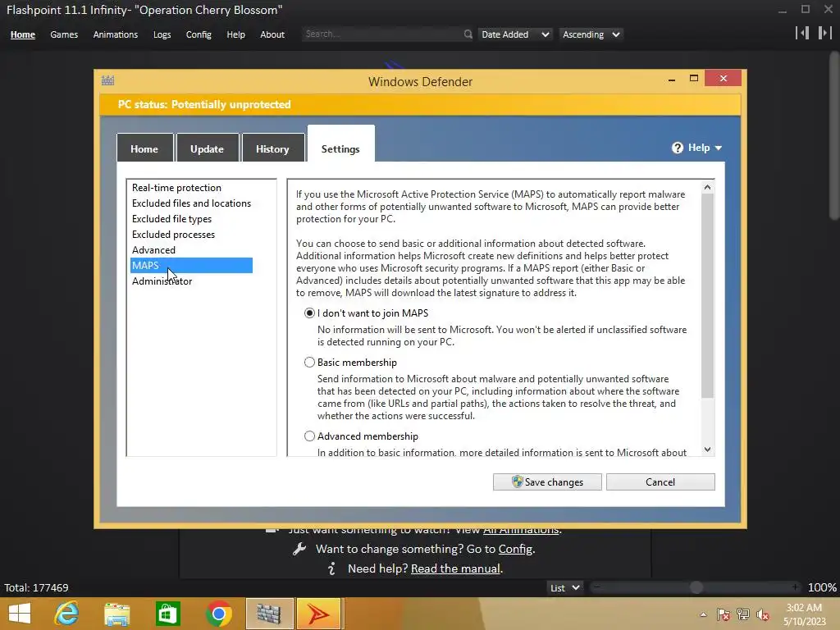Open the Defender Home tab
Image resolution: width=840 pixels, height=630 pixels.
[144, 148]
